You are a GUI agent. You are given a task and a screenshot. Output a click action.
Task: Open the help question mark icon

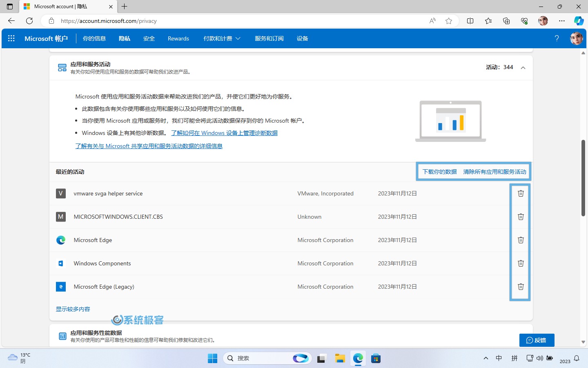pyautogui.click(x=557, y=38)
